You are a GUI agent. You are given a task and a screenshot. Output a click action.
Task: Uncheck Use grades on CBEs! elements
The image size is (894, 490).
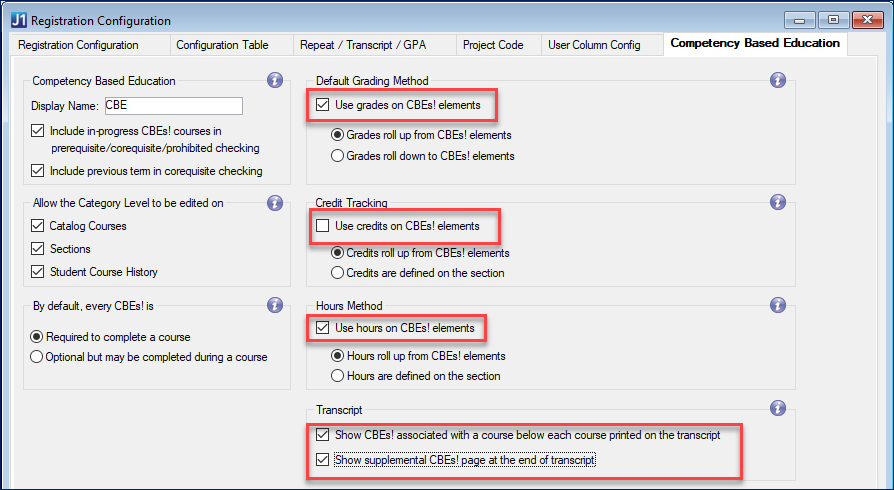pyautogui.click(x=323, y=104)
